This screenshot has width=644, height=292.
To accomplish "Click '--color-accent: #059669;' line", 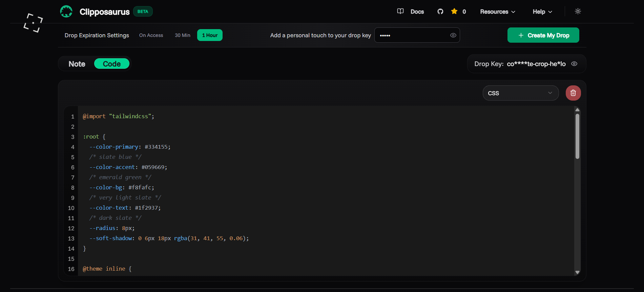I will 128,167.
